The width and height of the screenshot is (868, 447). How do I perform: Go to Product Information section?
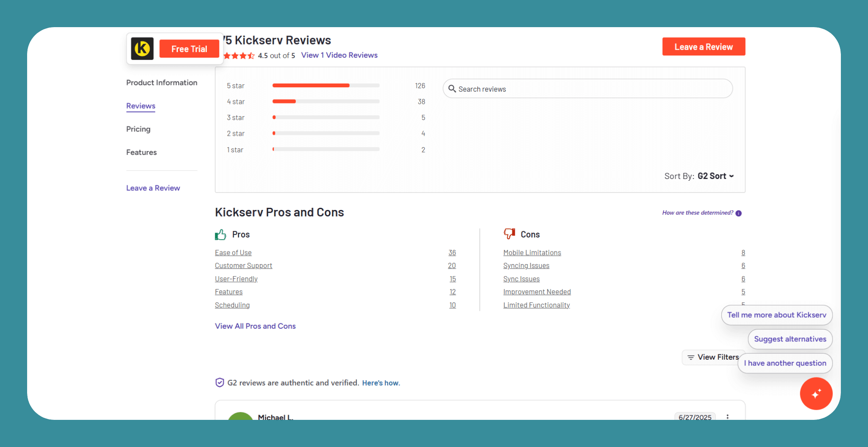162,83
